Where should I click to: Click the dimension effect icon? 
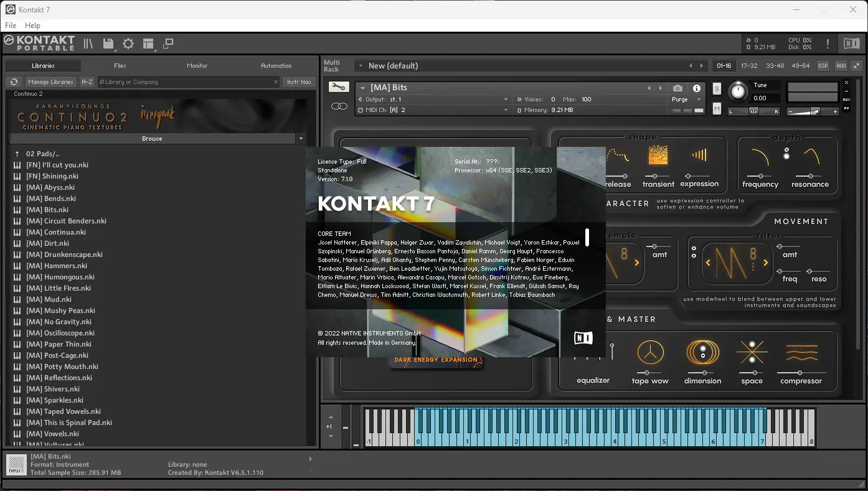702,353
